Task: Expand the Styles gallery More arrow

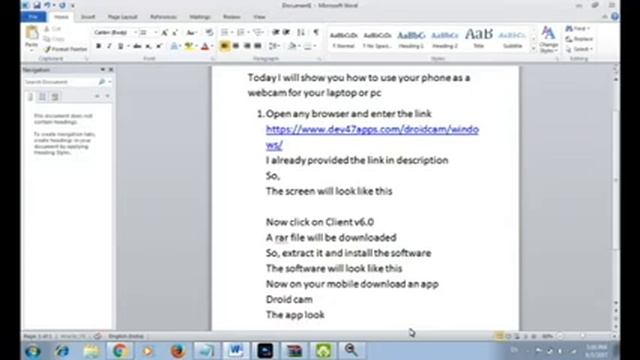Action: point(533,49)
